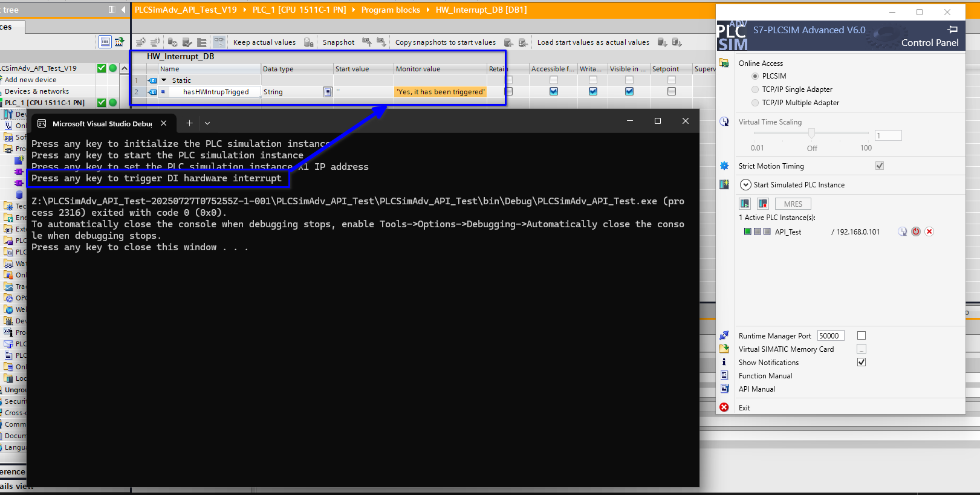Toggle Setpoint checkbox for hasHWIntrupTrigged row

coord(671,91)
